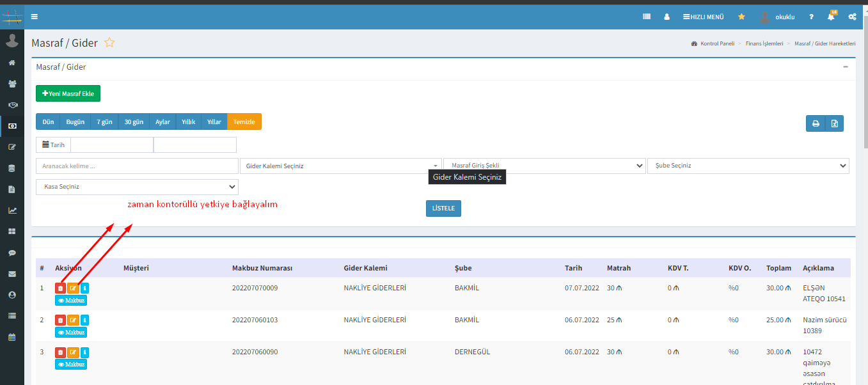Screen dimensions: 868x385
Task: Toggle sidebar with hamburger menu icon
Action: tap(35, 17)
